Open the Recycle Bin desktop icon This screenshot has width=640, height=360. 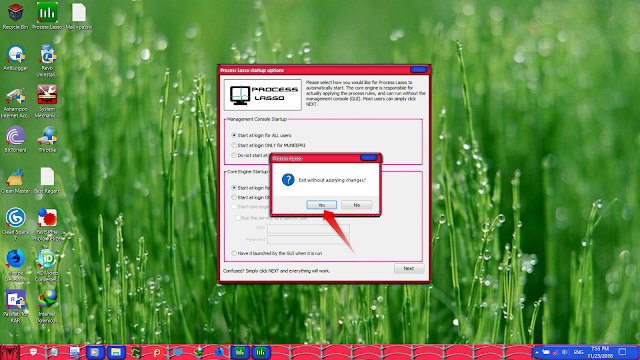tap(16, 16)
